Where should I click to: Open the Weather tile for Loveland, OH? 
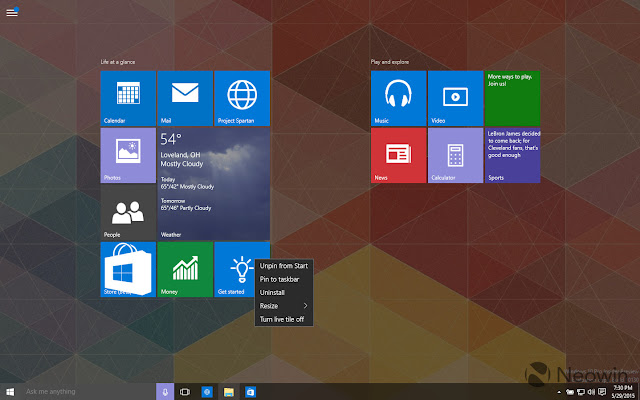click(213, 184)
